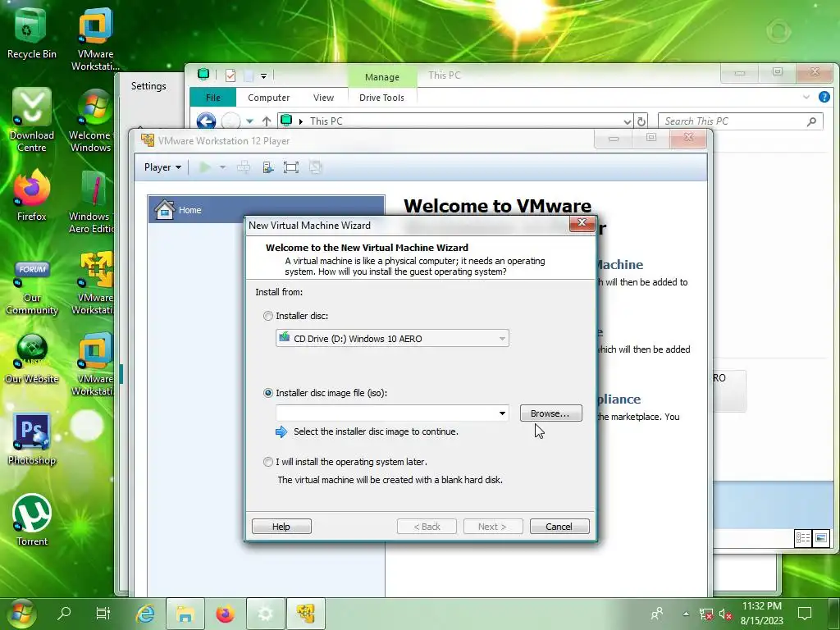The image size is (840, 630).
Task: Close the New Virtual Machine Wizard dialog
Action: [x=582, y=223]
